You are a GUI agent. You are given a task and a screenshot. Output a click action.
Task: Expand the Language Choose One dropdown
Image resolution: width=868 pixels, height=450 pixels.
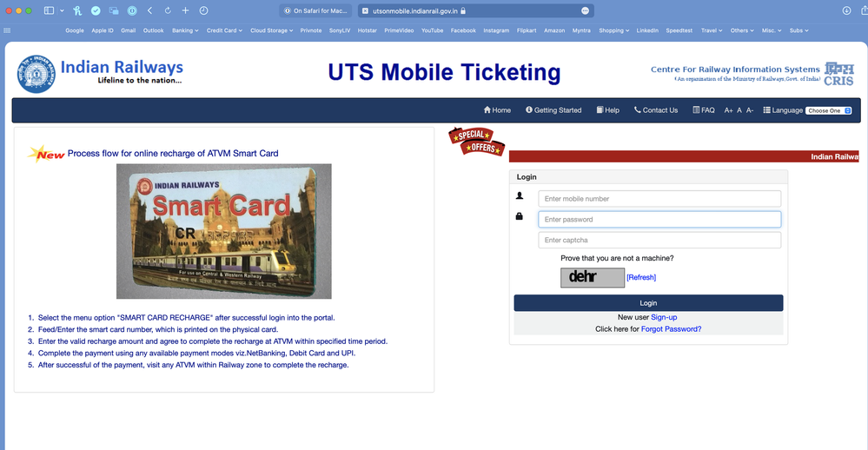(829, 110)
